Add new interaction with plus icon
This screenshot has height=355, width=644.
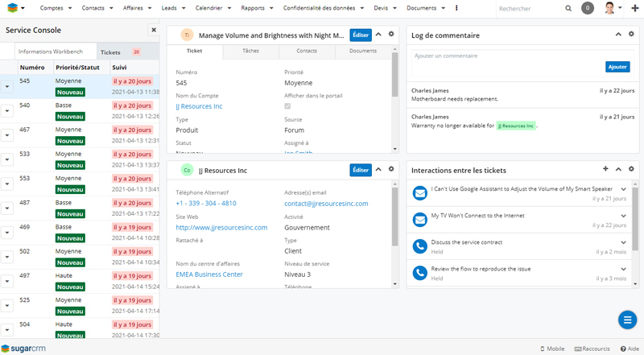[x=605, y=169]
